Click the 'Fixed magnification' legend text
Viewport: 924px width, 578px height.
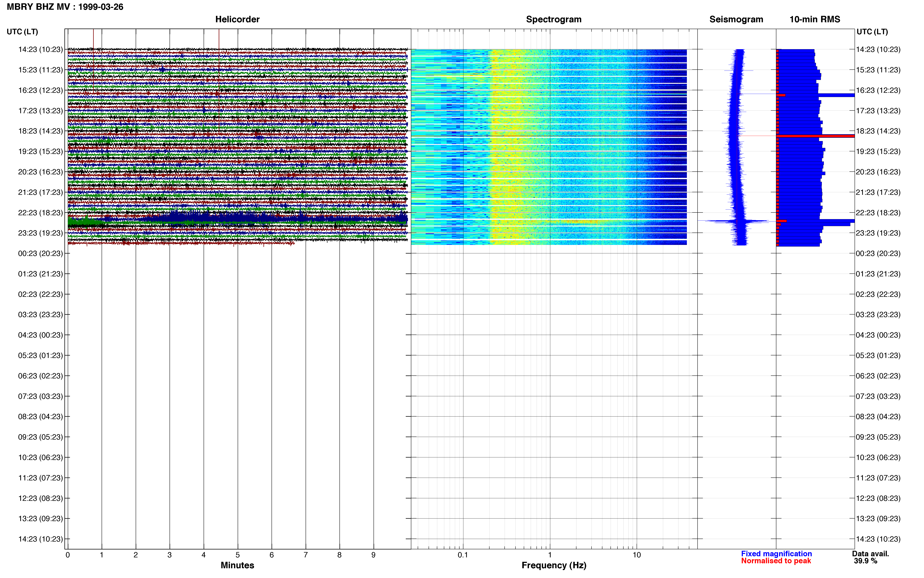click(776, 554)
